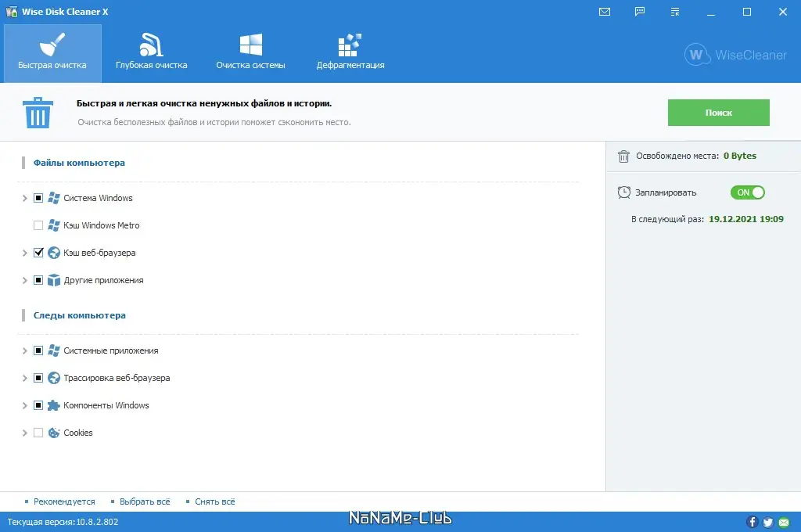
Task: Turn off the Запланировать ON switch
Action: (x=747, y=192)
